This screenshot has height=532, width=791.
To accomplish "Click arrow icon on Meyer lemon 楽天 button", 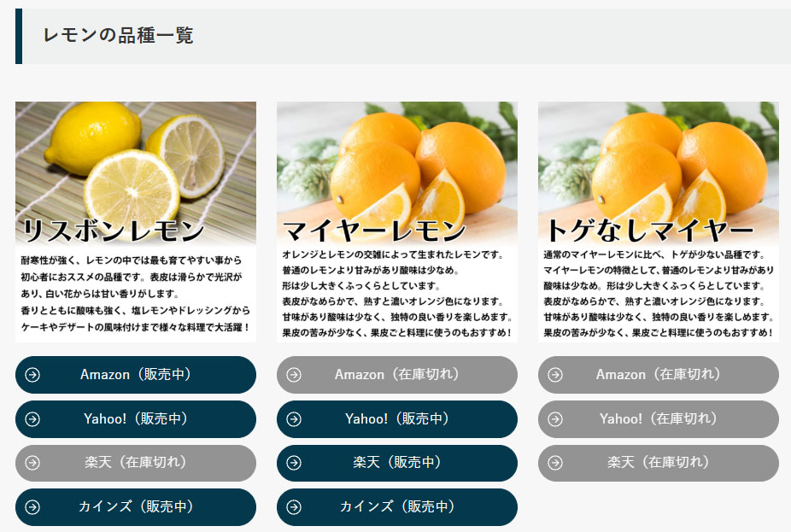I will point(294,463).
